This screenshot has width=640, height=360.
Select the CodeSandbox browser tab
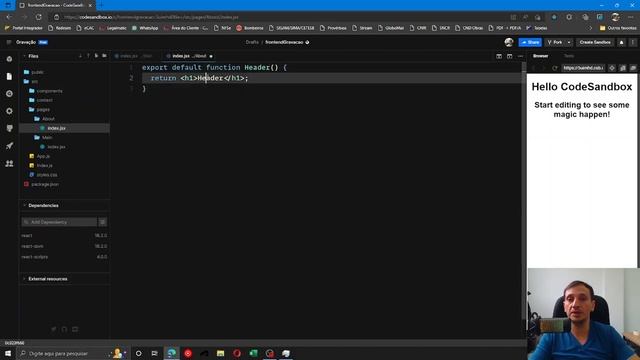click(55, 5)
